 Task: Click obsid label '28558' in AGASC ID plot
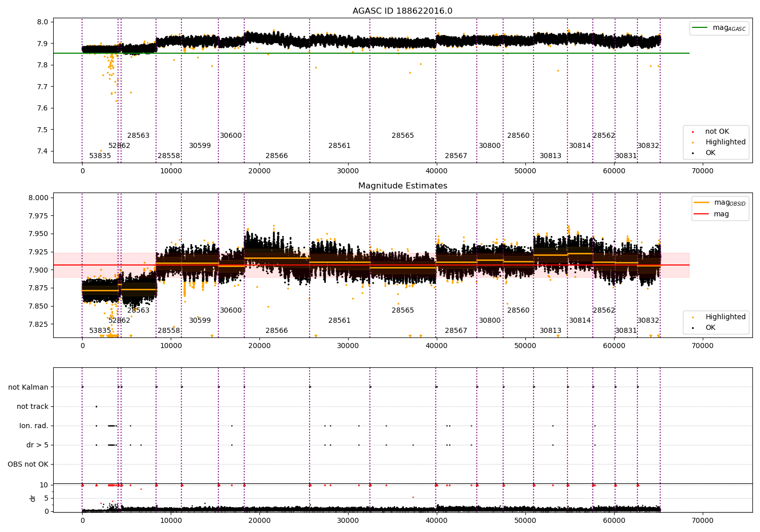[x=169, y=156]
